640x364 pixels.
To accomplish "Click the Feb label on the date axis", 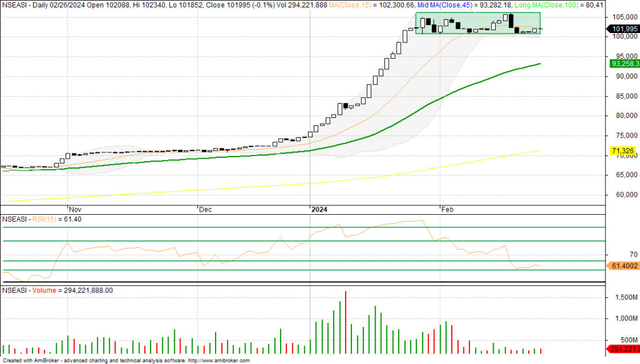I will click(448, 211).
